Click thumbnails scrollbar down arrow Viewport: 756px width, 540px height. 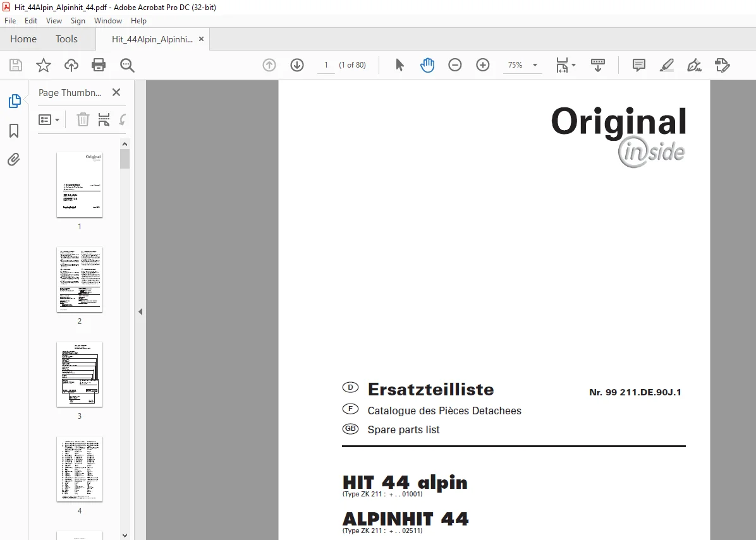click(x=125, y=535)
